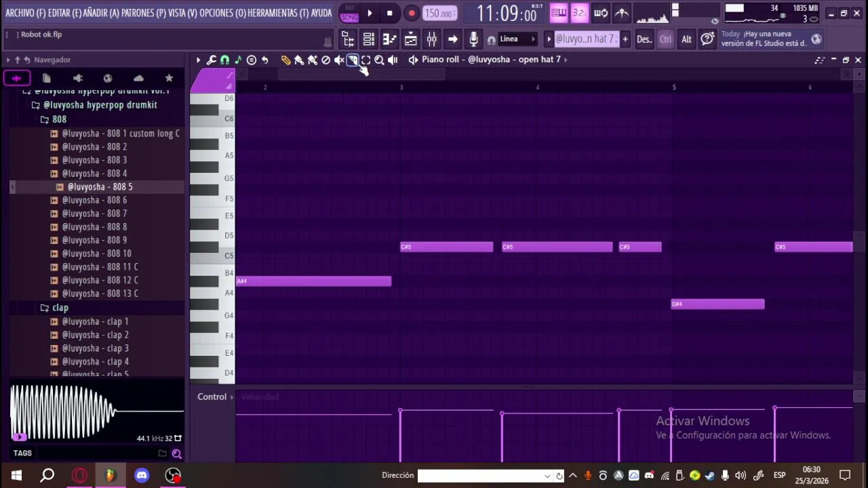Choose the Select marquee tool in piano roll
Screen dimensions: 868x488
tap(366, 60)
